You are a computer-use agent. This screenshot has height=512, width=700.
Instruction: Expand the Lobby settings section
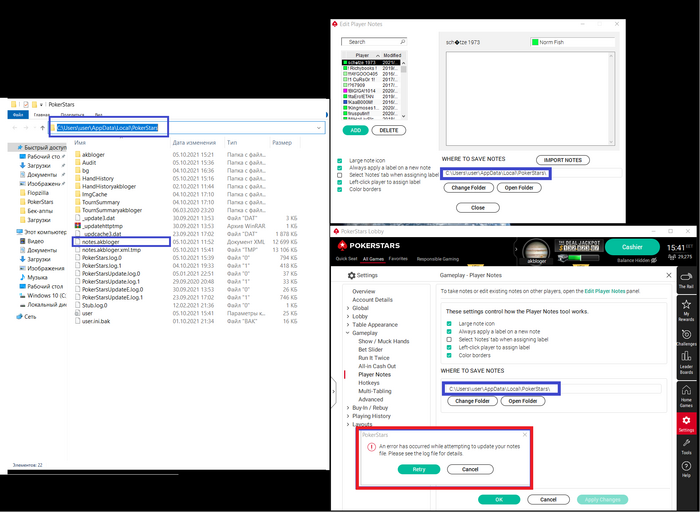pyautogui.click(x=348, y=316)
